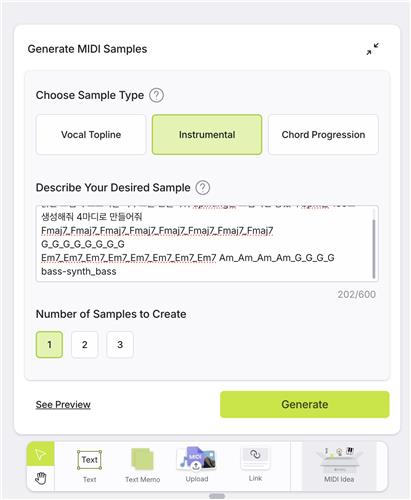Select the arrow pointer tool
411x500 pixels.
tap(40, 454)
